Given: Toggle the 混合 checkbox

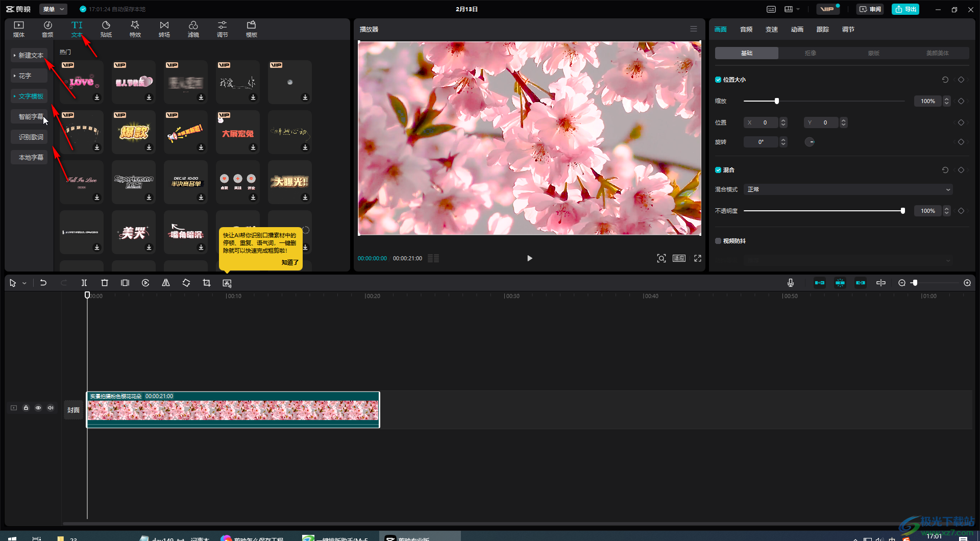Looking at the screenshot, I should coord(718,170).
